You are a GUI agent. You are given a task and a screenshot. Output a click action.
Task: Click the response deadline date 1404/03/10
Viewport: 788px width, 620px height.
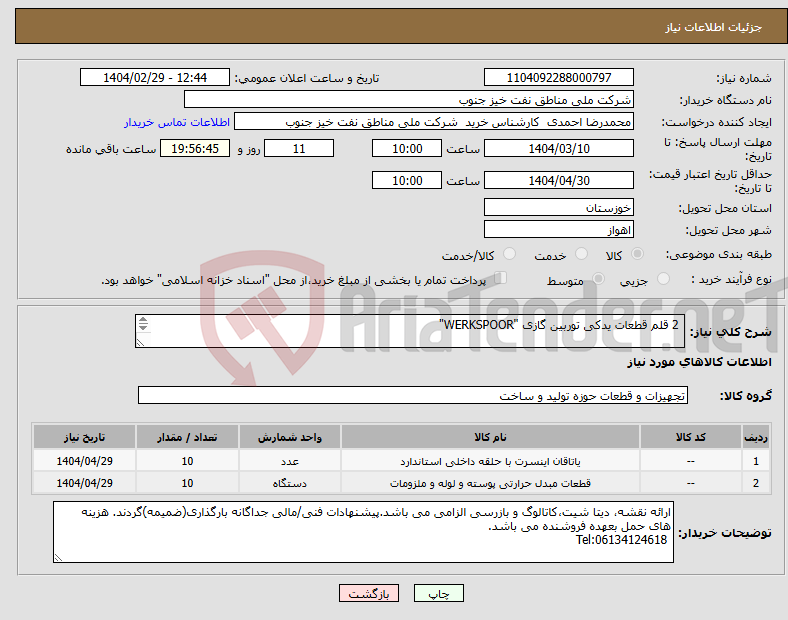(x=558, y=149)
